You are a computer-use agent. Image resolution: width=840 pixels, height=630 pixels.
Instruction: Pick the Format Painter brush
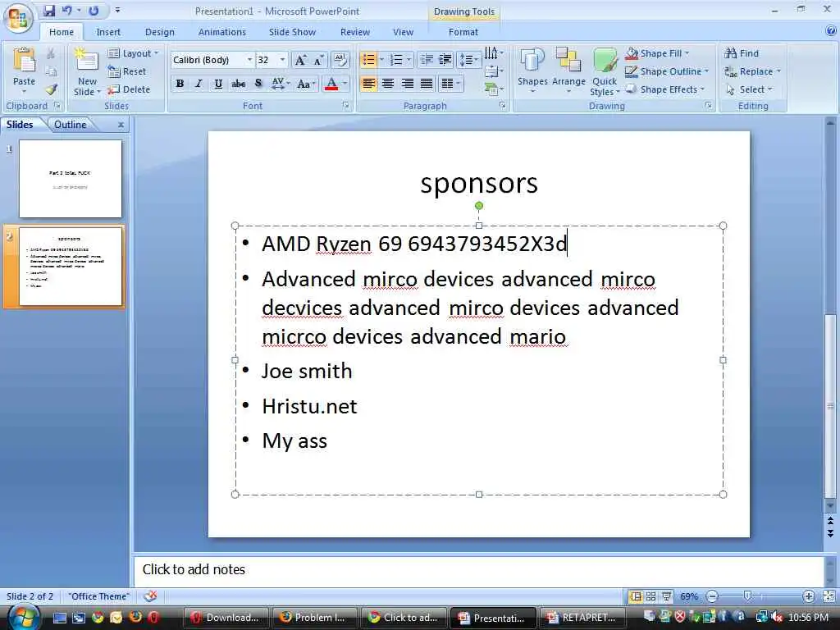tap(52, 89)
